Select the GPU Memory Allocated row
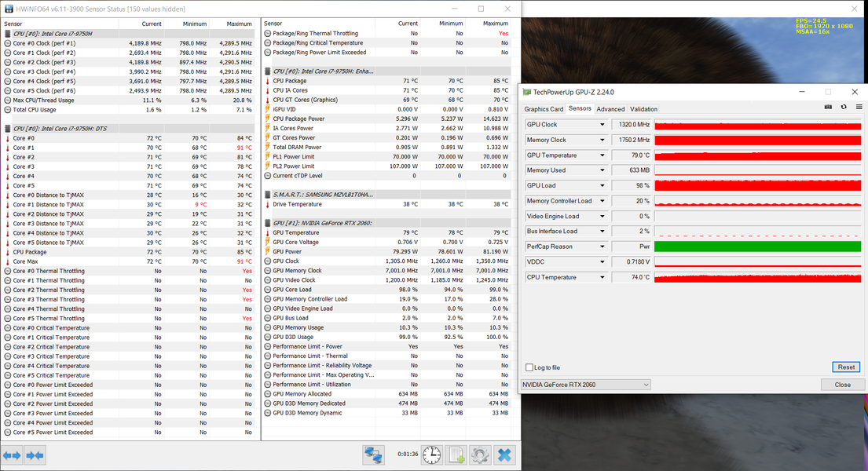Image resolution: width=868 pixels, height=471 pixels. (386, 394)
